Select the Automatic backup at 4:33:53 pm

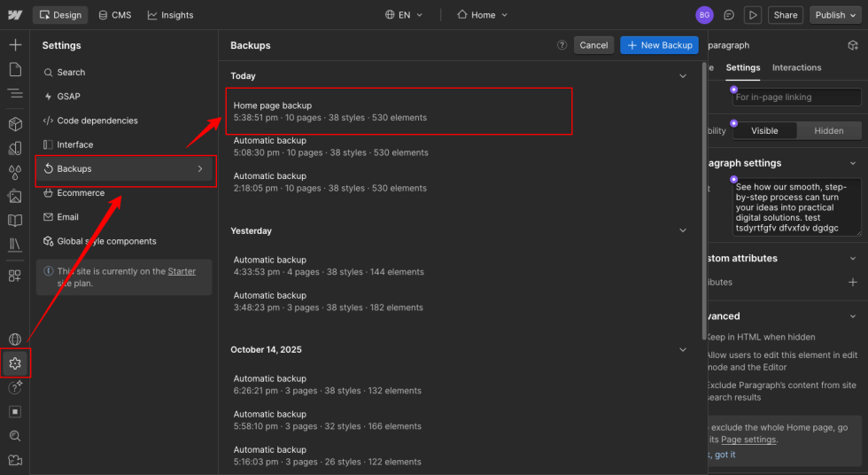click(329, 266)
